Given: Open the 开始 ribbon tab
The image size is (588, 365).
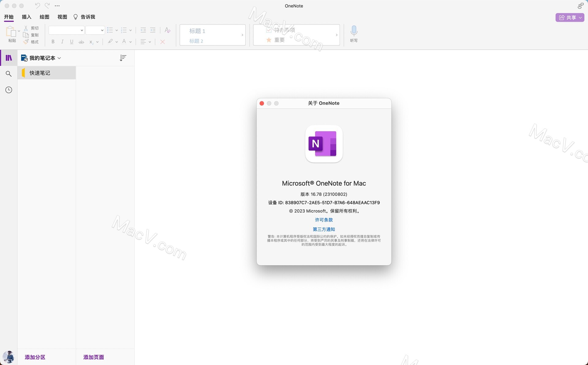Looking at the screenshot, I should 9,17.
